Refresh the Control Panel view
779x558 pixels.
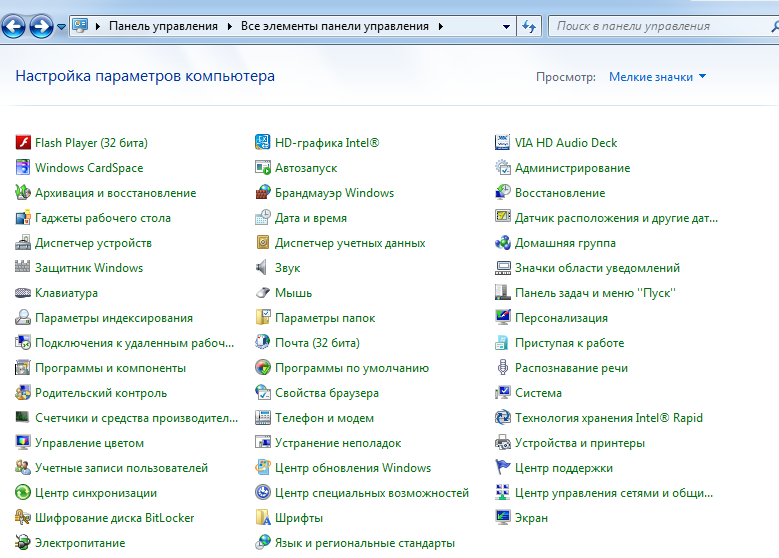pyautogui.click(x=529, y=26)
